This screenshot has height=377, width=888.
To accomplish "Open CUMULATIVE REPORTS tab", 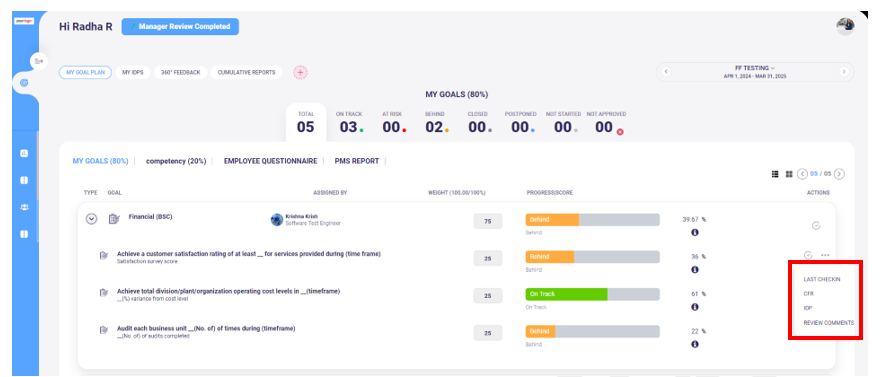I will click(246, 72).
